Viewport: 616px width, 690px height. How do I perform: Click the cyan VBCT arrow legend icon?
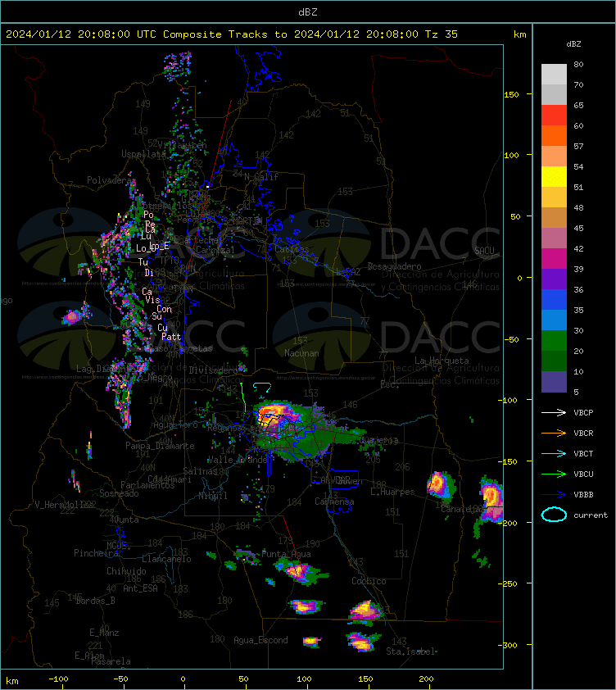point(554,453)
